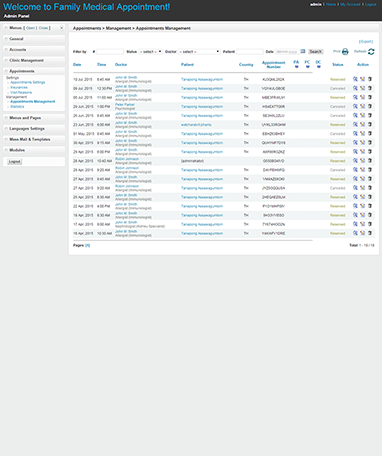Sort by the DC column arrow

[318, 67]
